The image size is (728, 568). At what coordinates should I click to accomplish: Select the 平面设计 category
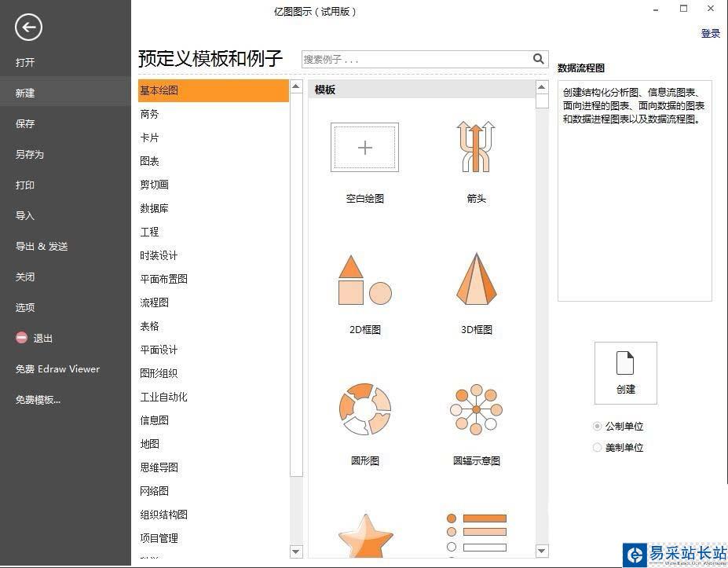pyautogui.click(x=159, y=350)
